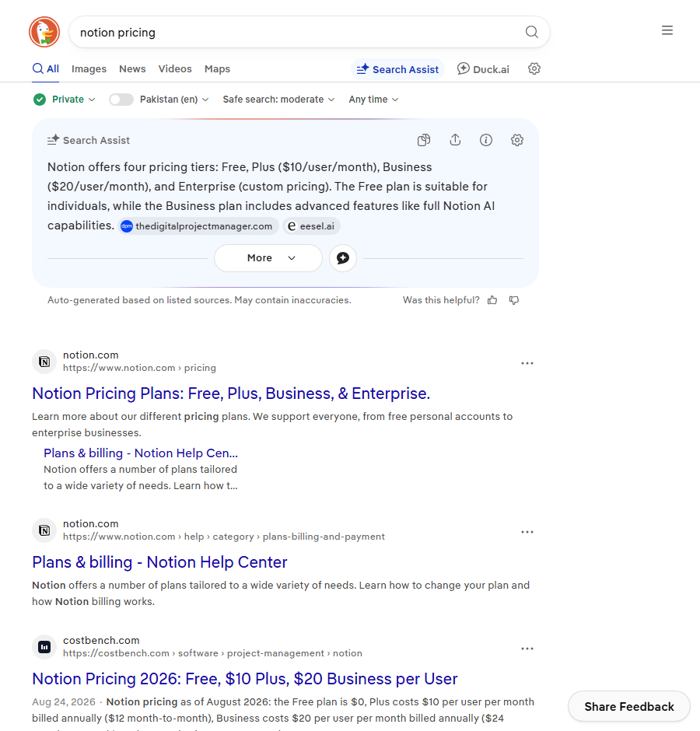Click into the notion pricing search field
700x731 pixels.
299,32
